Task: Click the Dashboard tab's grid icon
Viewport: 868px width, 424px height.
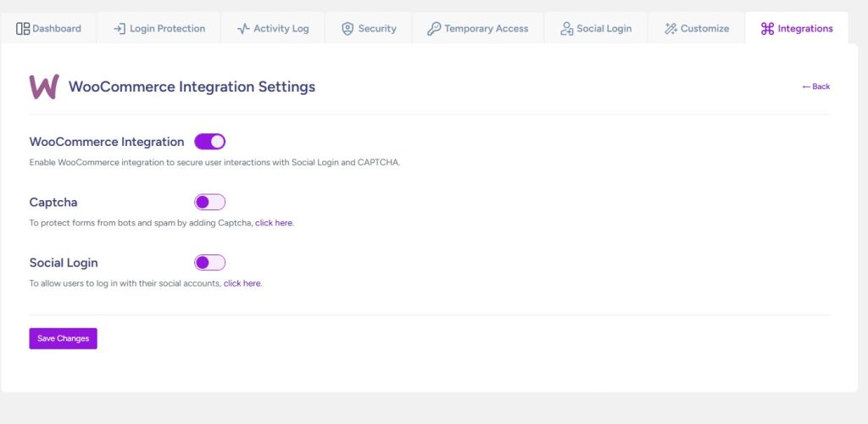Action: coord(23,29)
